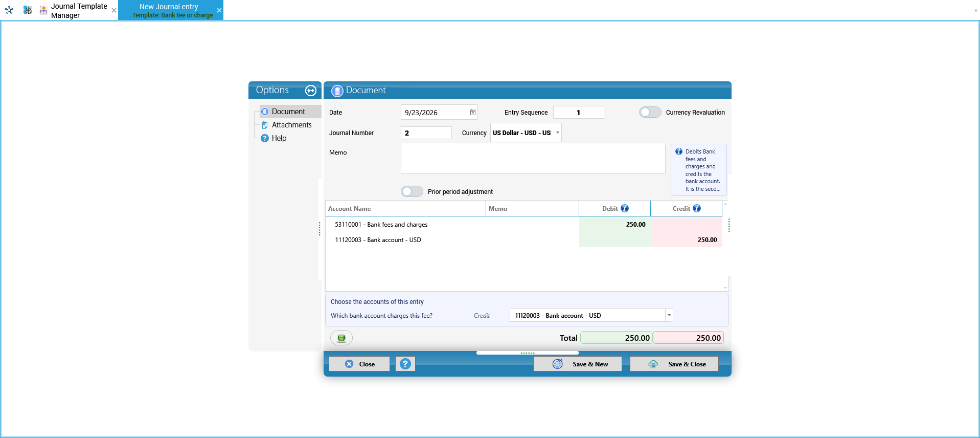Open the calendar picker in Date field
This screenshot has height=438, width=980.
coord(473,112)
